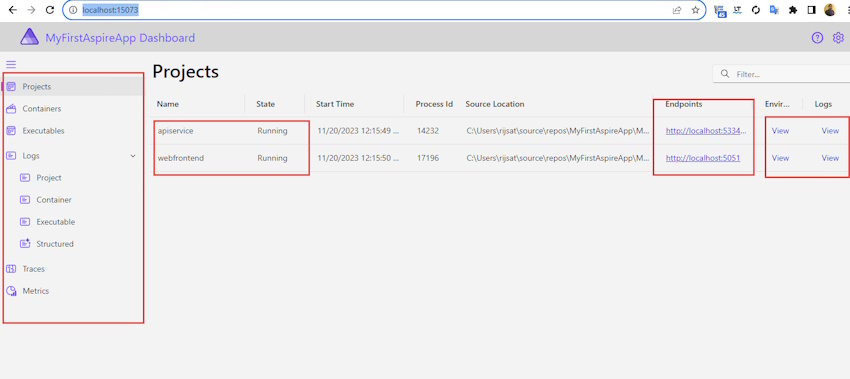The image size is (850, 379).
Task: Open Structured logs in the sidebar
Action: pyautogui.click(x=55, y=244)
